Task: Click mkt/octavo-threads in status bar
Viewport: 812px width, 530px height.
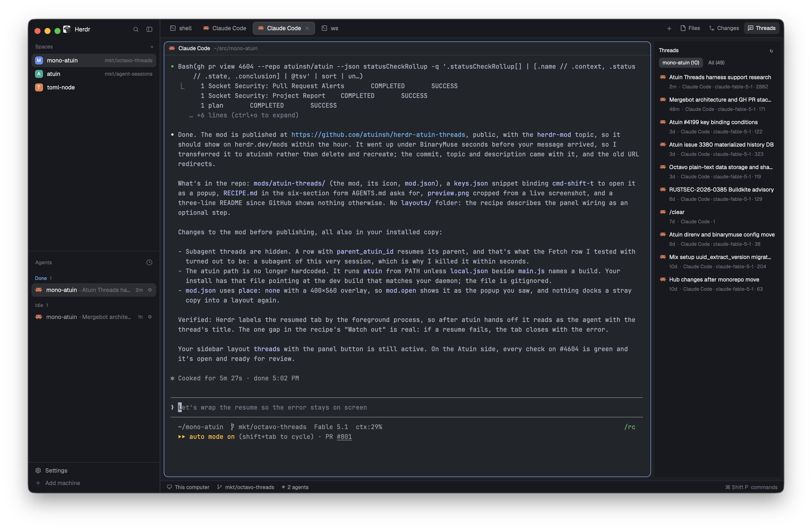Action: click(x=249, y=487)
